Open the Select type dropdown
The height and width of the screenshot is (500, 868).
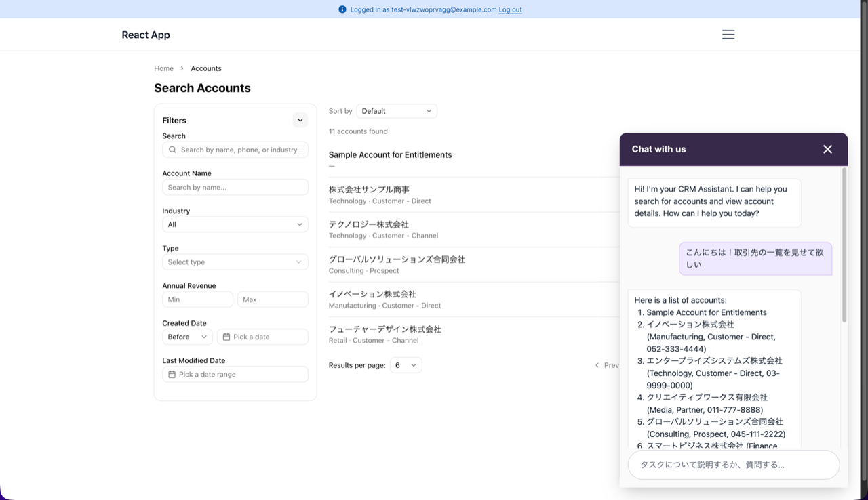235,262
